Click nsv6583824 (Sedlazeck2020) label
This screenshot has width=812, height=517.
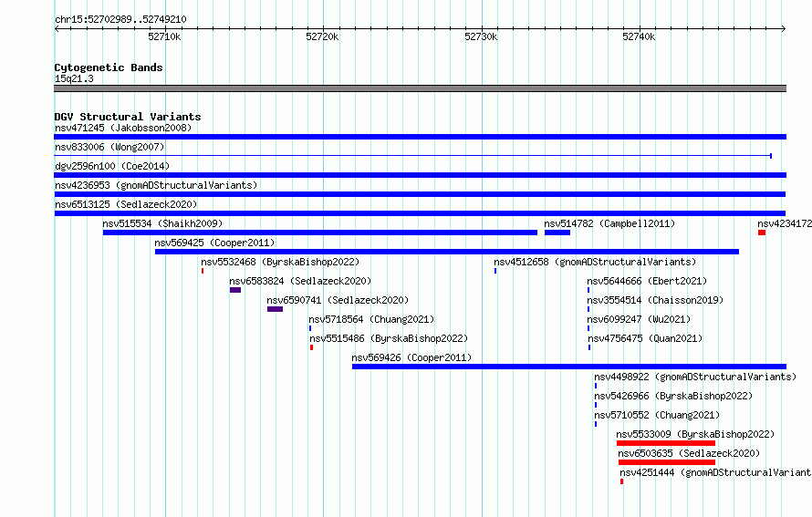click(x=300, y=281)
